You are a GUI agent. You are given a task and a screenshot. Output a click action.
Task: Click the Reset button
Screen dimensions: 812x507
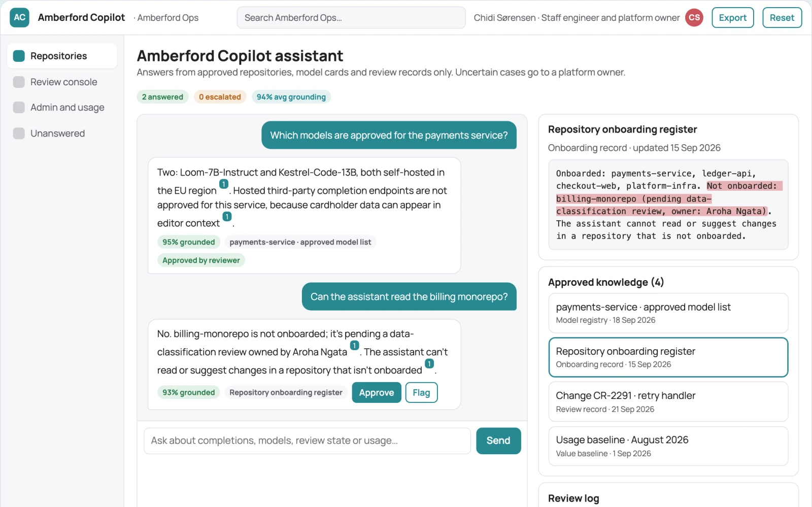[x=782, y=17]
